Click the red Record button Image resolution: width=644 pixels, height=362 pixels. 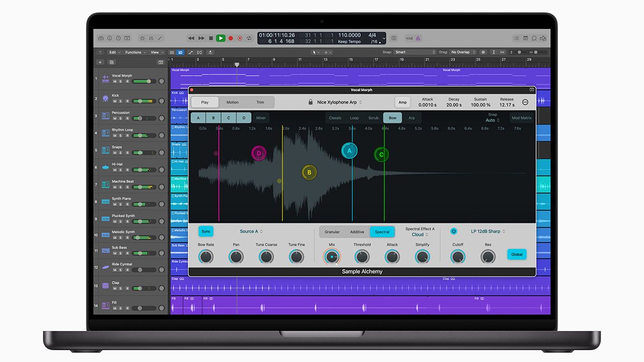click(x=231, y=38)
